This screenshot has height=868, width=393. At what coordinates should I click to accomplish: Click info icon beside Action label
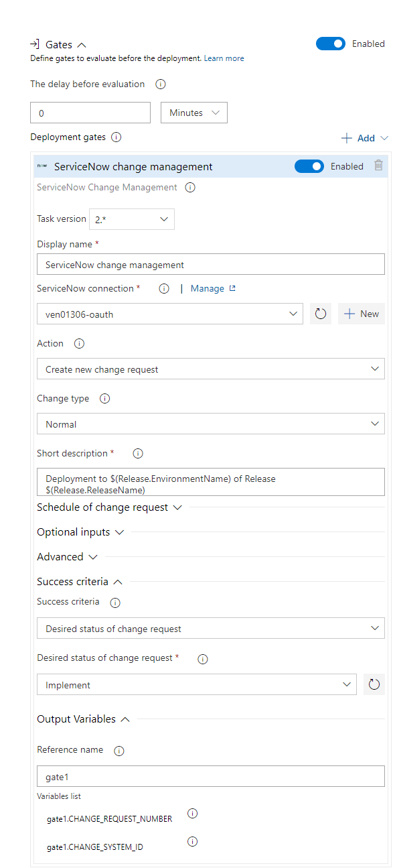coord(79,344)
